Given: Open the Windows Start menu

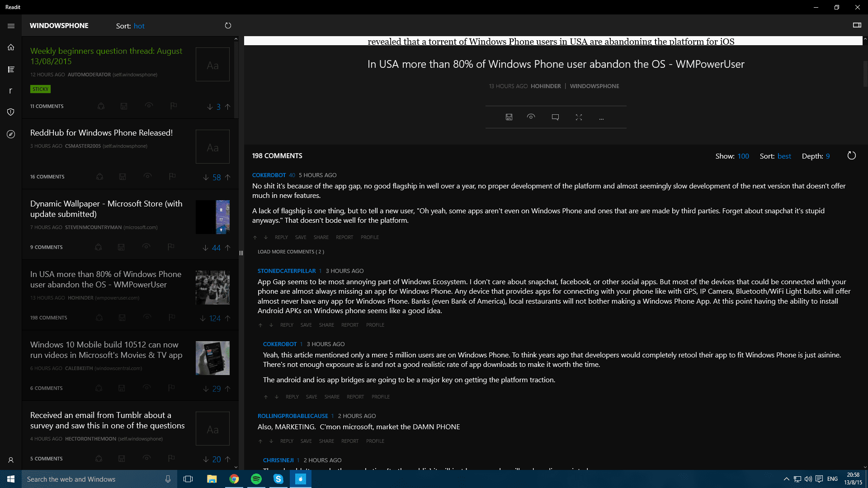Looking at the screenshot, I should pos(11,479).
